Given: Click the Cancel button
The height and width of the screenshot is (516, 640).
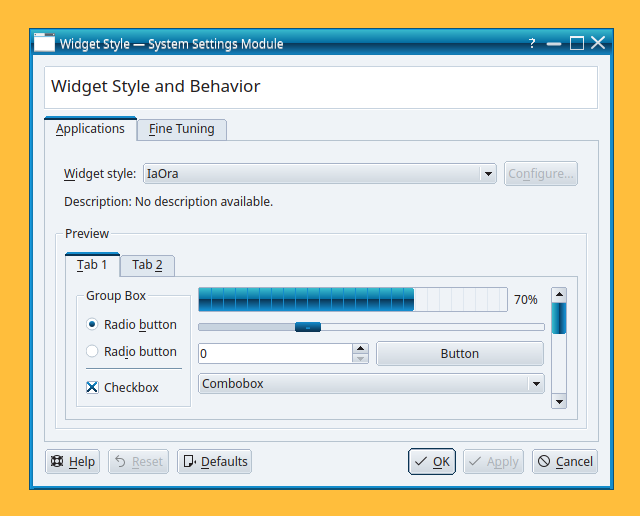Looking at the screenshot, I should pyautogui.click(x=565, y=462).
